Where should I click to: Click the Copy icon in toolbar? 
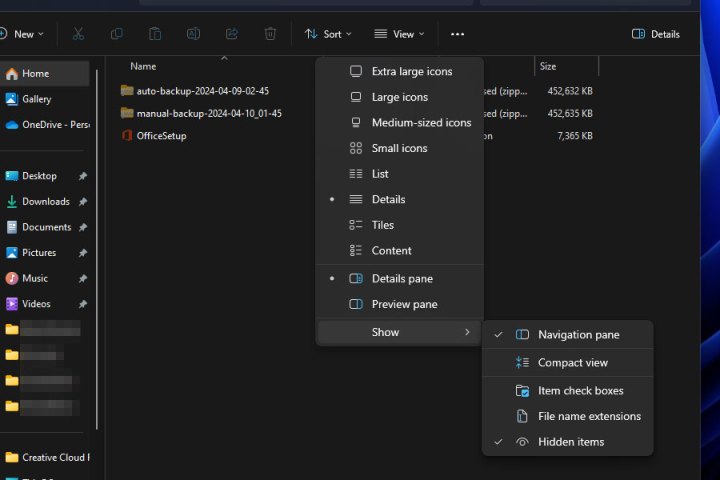[117, 34]
